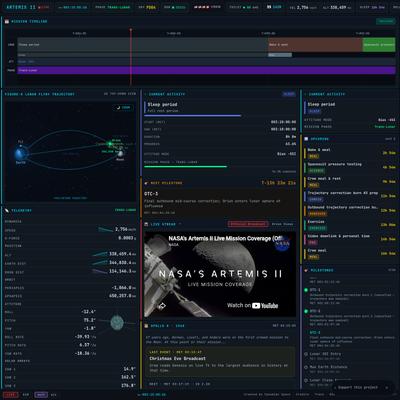Collapse the Current Activity chevron
The height and width of the screenshot is (400, 400).
pyautogui.click(x=145, y=94)
